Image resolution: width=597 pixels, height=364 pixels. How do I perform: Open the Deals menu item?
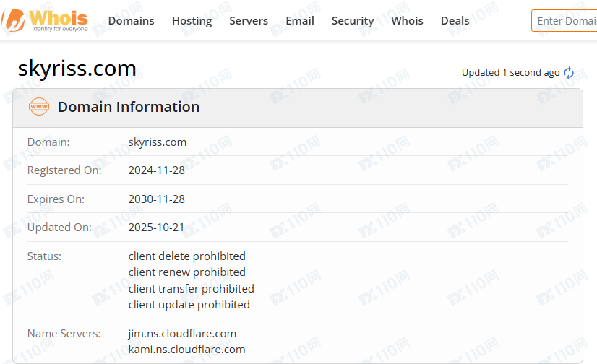[x=455, y=21]
